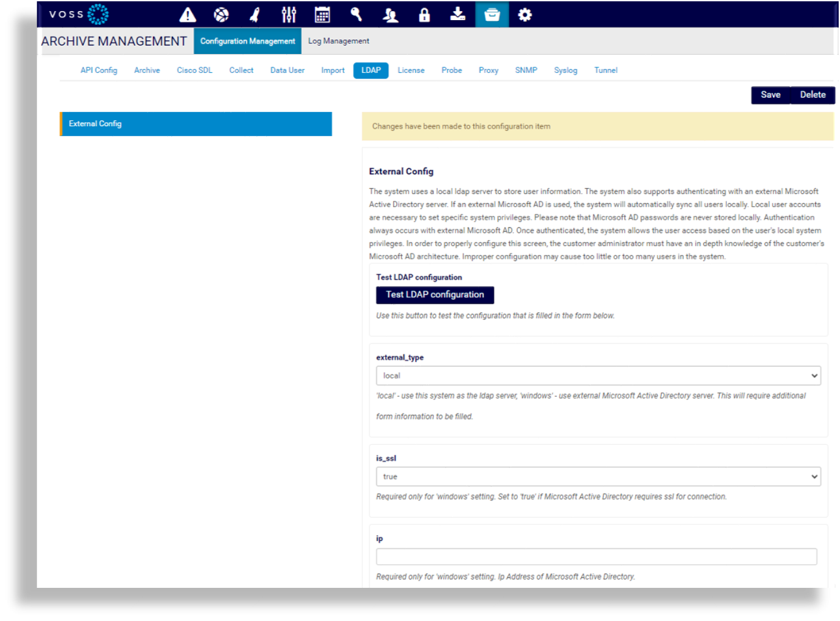Viewport: 840px width, 621px height.
Task: Click the Test LDAP configuration button
Action: tap(435, 295)
